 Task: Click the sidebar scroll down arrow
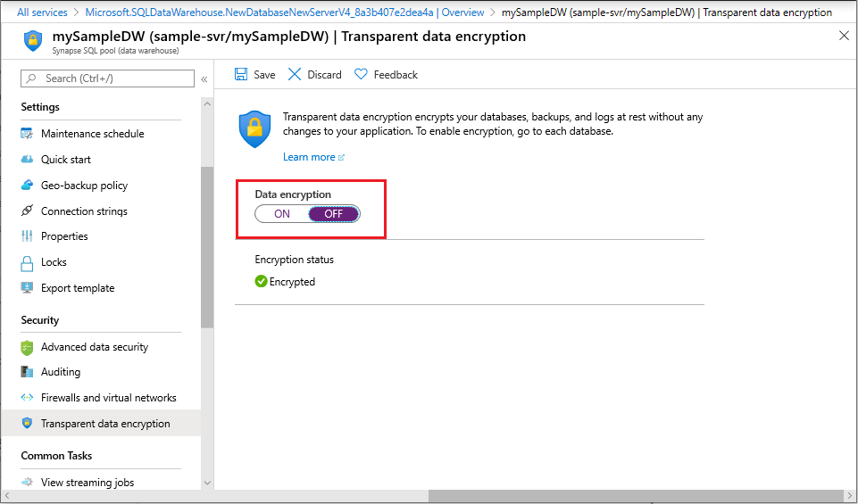pyautogui.click(x=207, y=483)
